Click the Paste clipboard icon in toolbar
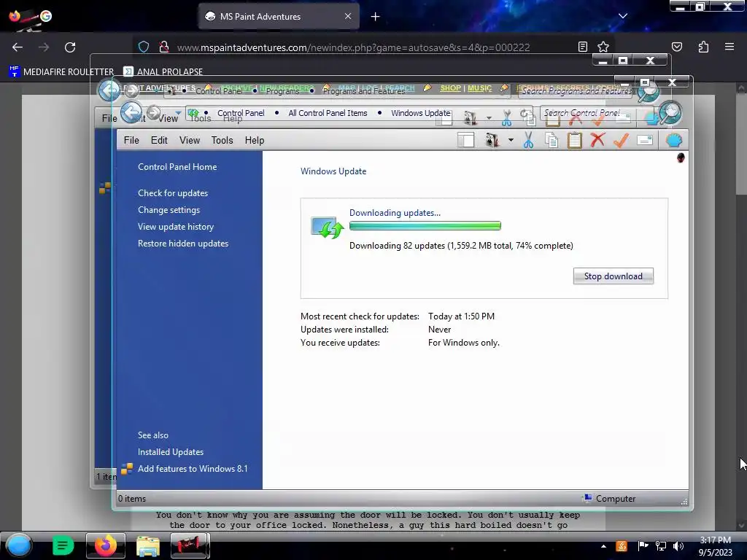 [575, 141]
